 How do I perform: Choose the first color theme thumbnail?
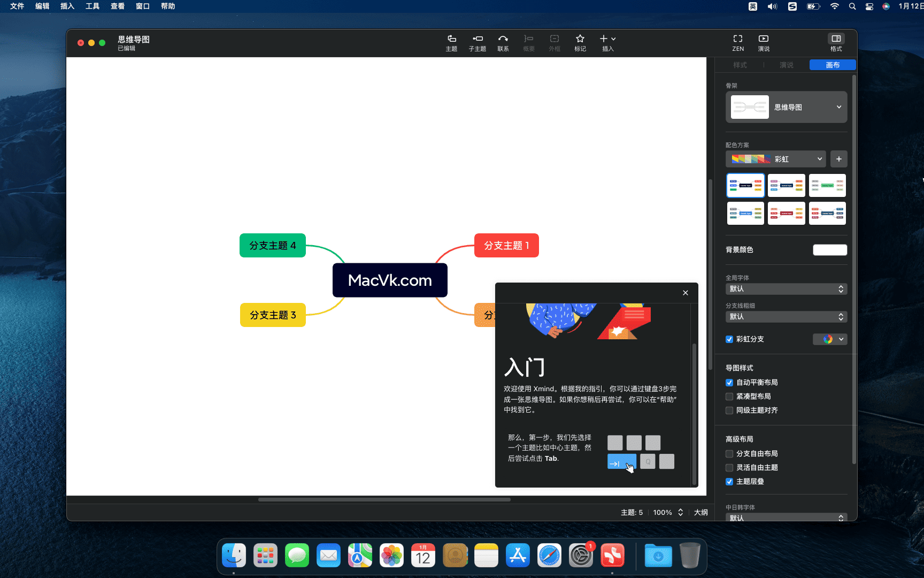pos(745,186)
